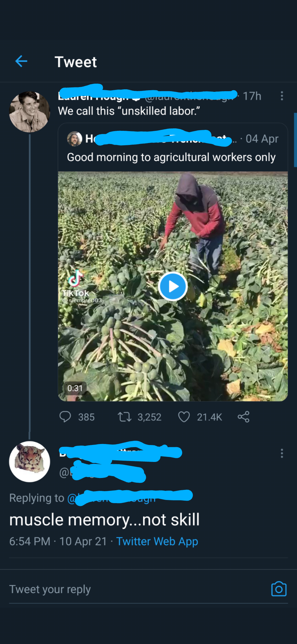Select the reply text 'muscle memory...not skill'
Image resolution: width=297 pixels, height=644 pixels.
[x=104, y=520]
